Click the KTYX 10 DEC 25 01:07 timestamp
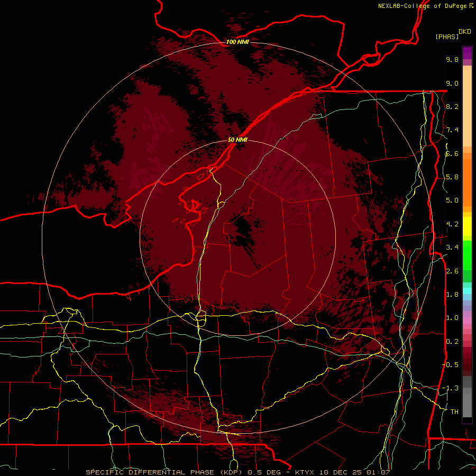This screenshot has width=476, height=476. click(343, 472)
